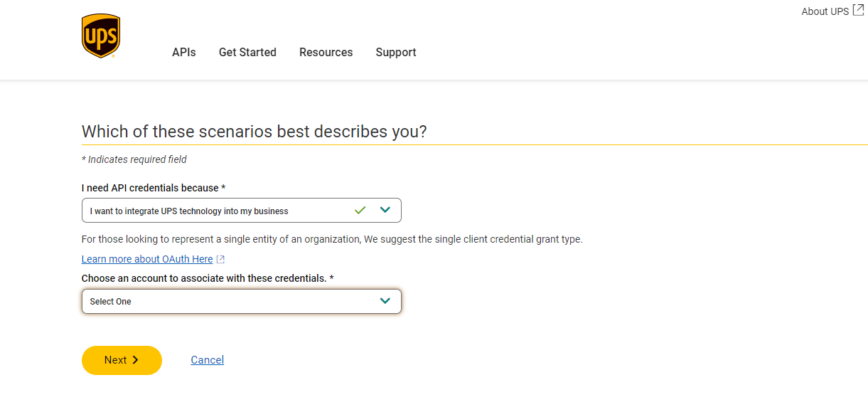Click the external link icon after the OAuth link
868x417 pixels.
pyautogui.click(x=220, y=260)
